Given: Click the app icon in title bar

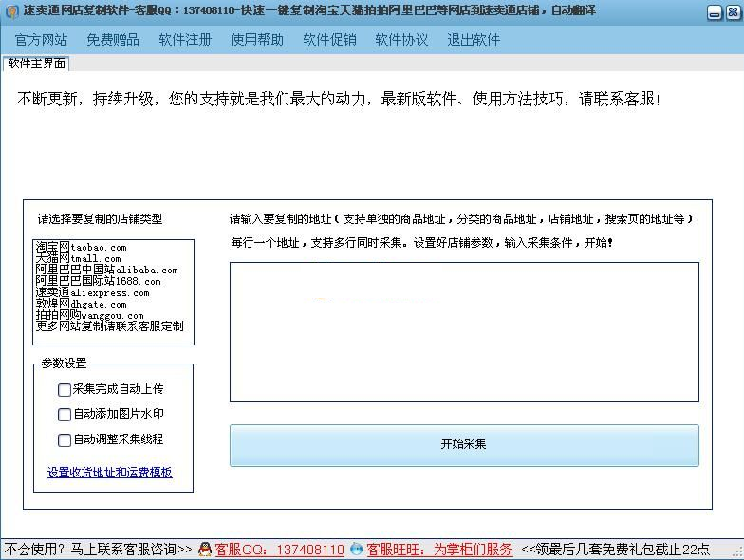Looking at the screenshot, I should click(x=11, y=11).
